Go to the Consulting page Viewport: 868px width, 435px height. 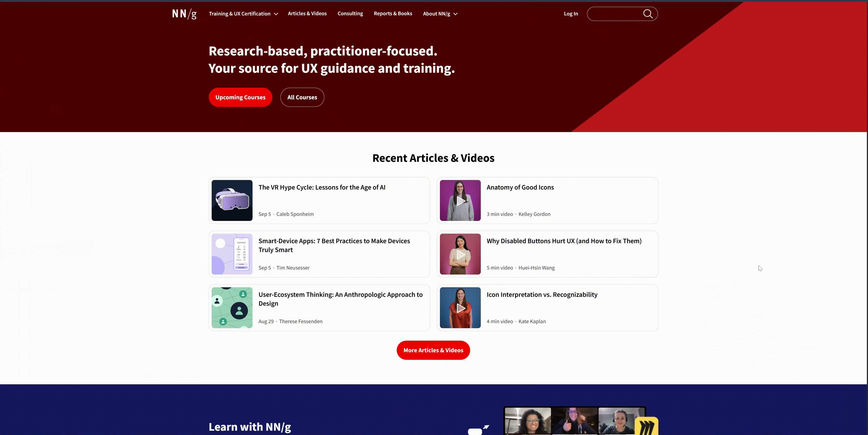[350, 13]
